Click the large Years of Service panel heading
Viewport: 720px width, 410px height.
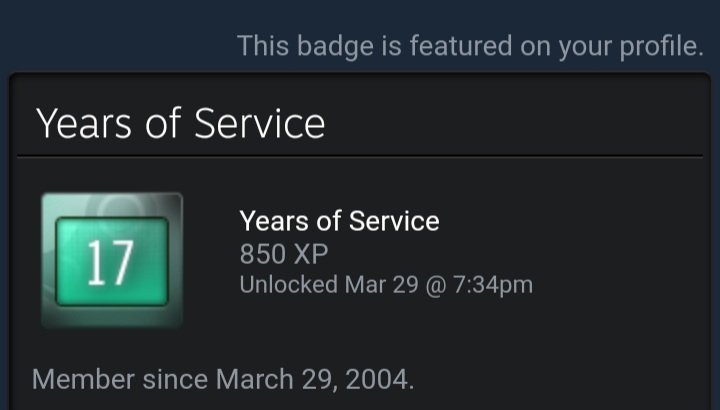[180, 124]
